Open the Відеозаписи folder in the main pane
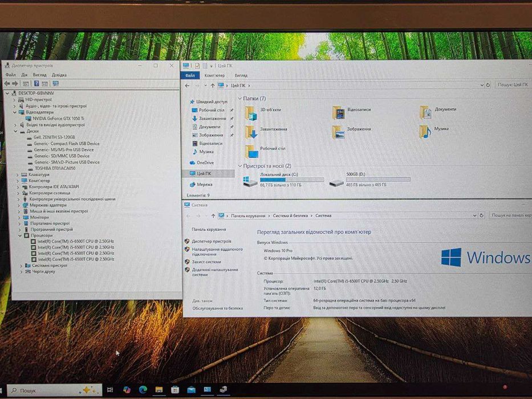Image resolution: width=532 pixels, height=399 pixels. [352, 112]
